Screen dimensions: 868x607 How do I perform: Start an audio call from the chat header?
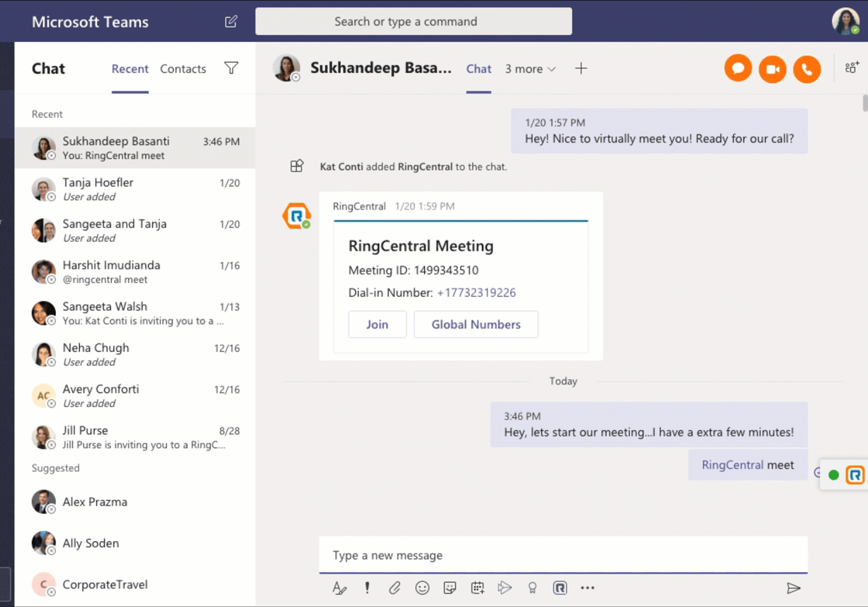(x=807, y=69)
